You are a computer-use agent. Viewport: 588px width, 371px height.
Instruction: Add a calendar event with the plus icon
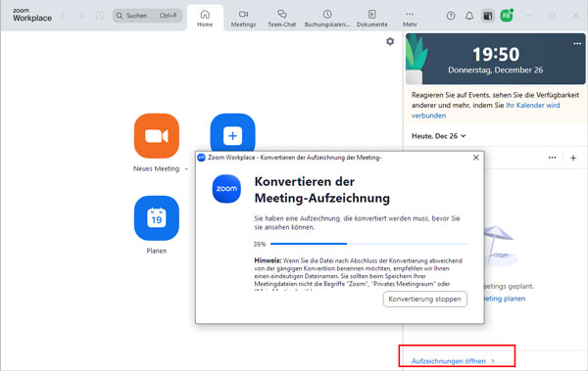coord(573,159)
